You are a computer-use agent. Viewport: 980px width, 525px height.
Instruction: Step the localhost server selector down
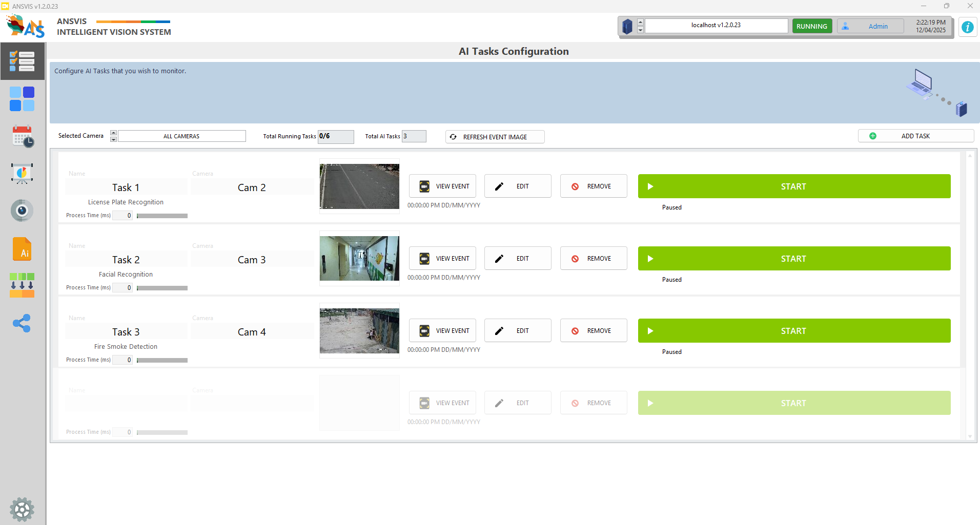(x=640, y=30)
